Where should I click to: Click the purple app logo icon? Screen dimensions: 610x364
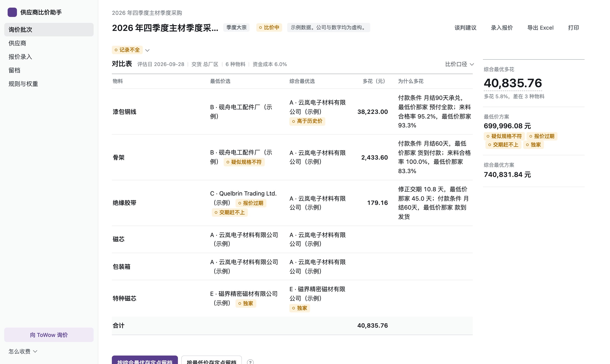click(x=12, y=12)
